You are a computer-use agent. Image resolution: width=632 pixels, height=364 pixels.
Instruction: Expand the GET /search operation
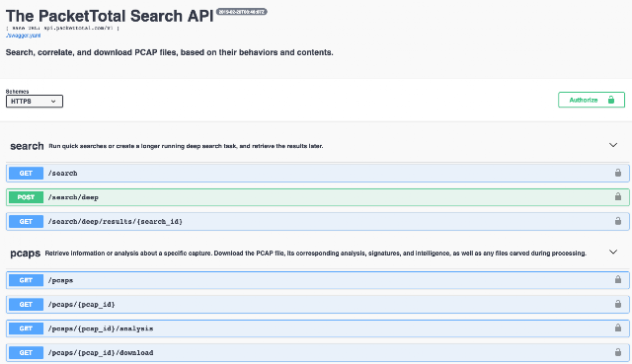(x=318, y=174)
